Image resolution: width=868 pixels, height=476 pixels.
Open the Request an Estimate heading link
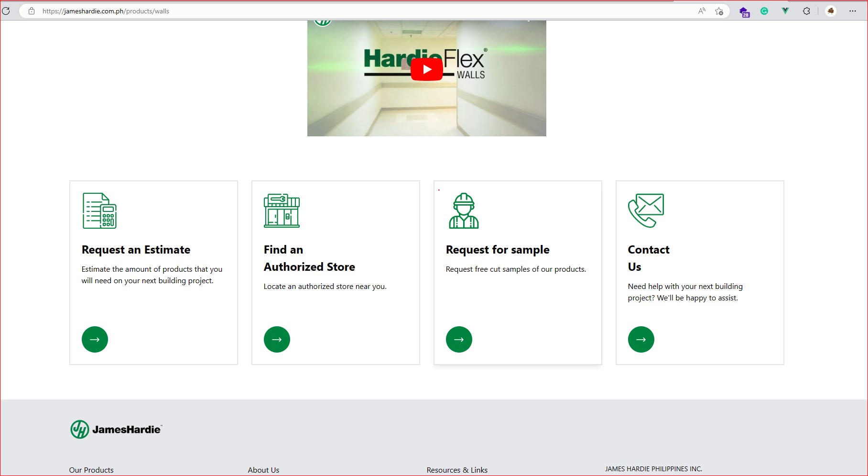tap(136, 250)
